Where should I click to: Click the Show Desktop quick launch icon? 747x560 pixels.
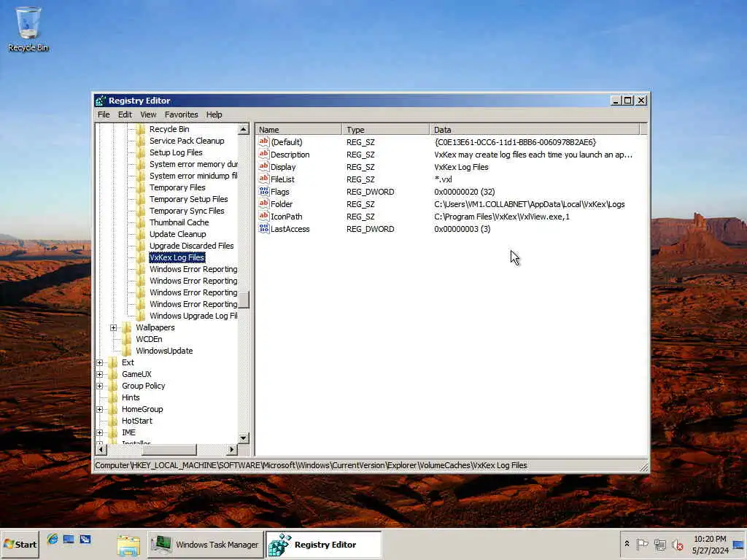tap(69, 539)
